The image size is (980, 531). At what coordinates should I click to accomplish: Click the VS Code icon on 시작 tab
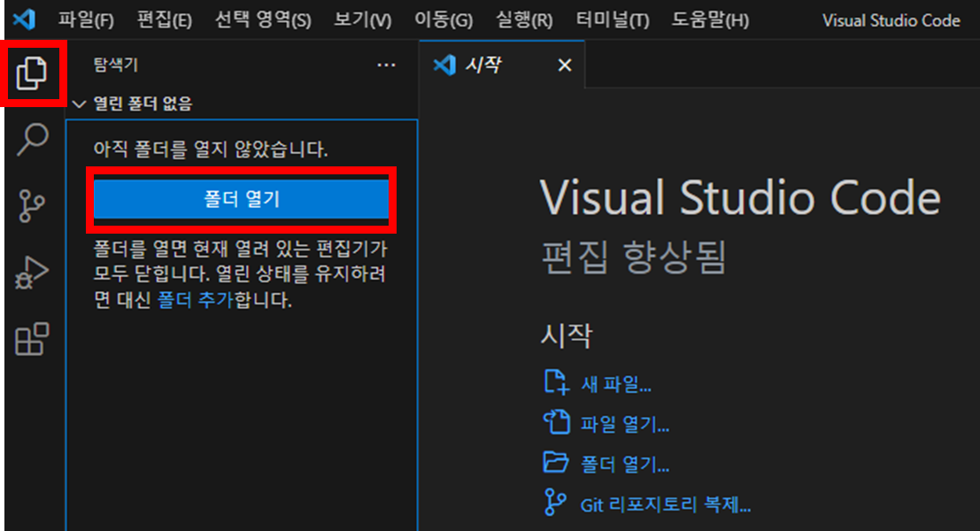click(x=445, y=65)
